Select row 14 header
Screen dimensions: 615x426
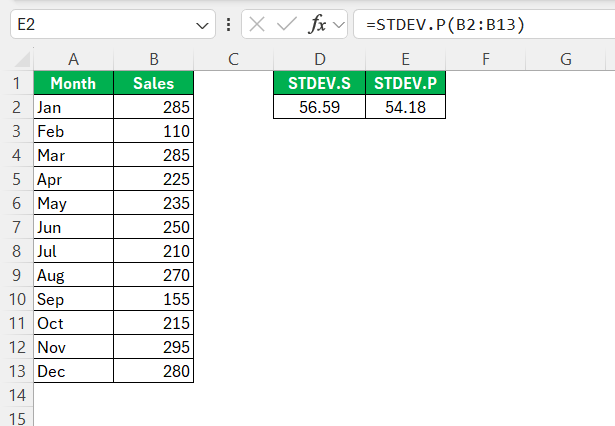16,395
